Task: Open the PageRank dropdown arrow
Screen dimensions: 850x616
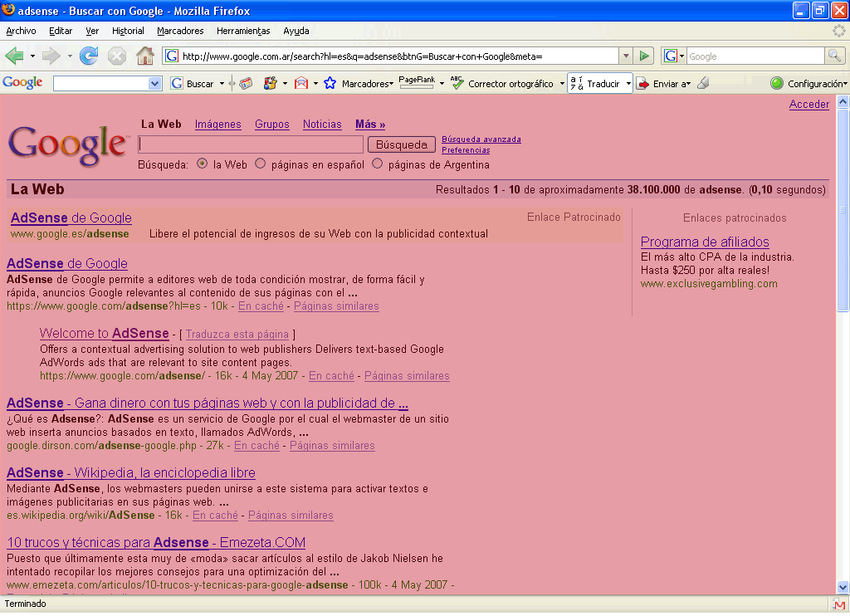Action: click(x=442, y=84)
